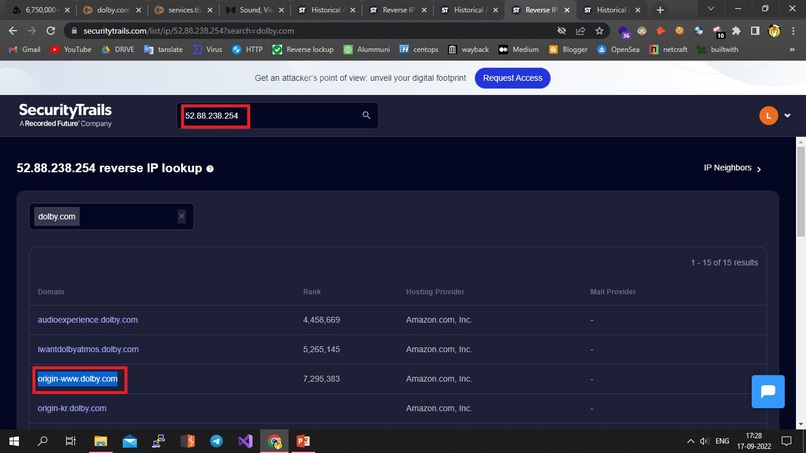Viewport: 806px width, 453px height.
Task: Open Gmail bookmark
Action: tap(24, 49)
